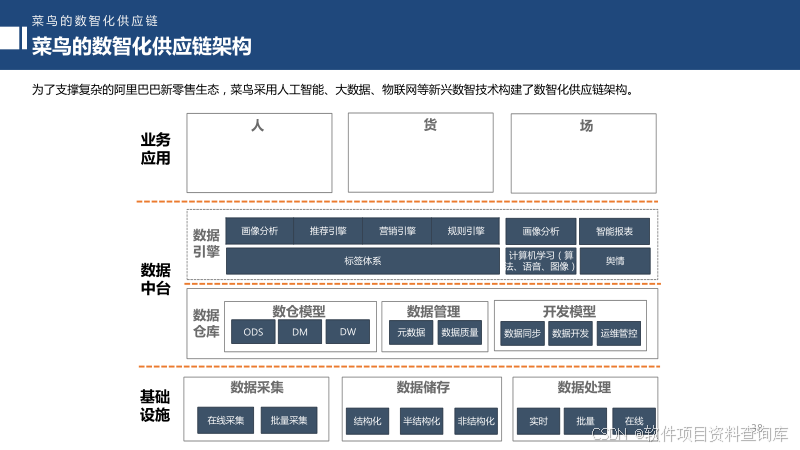Select the "DM" block
Image resolution: width=800 pixels, height=450 pixels.
tap(300, 332)
